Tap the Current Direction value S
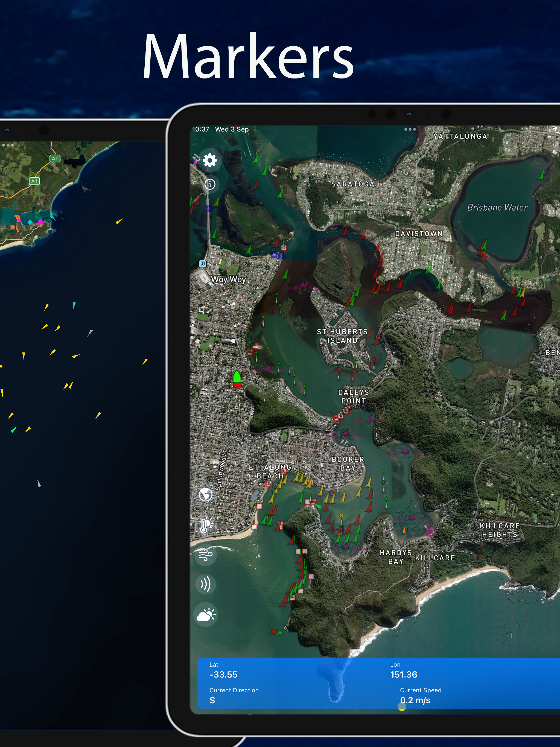This screenshot has width=560, height=747. coord(212,700)
